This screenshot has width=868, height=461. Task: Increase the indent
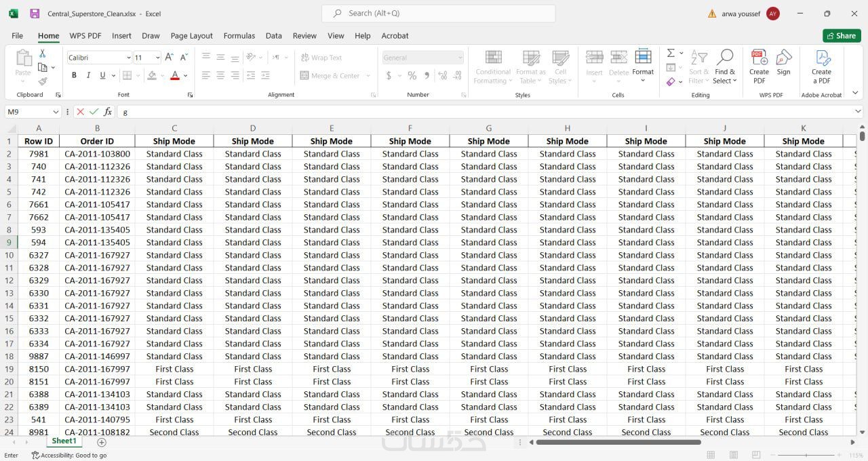click(x=265, y=76)
